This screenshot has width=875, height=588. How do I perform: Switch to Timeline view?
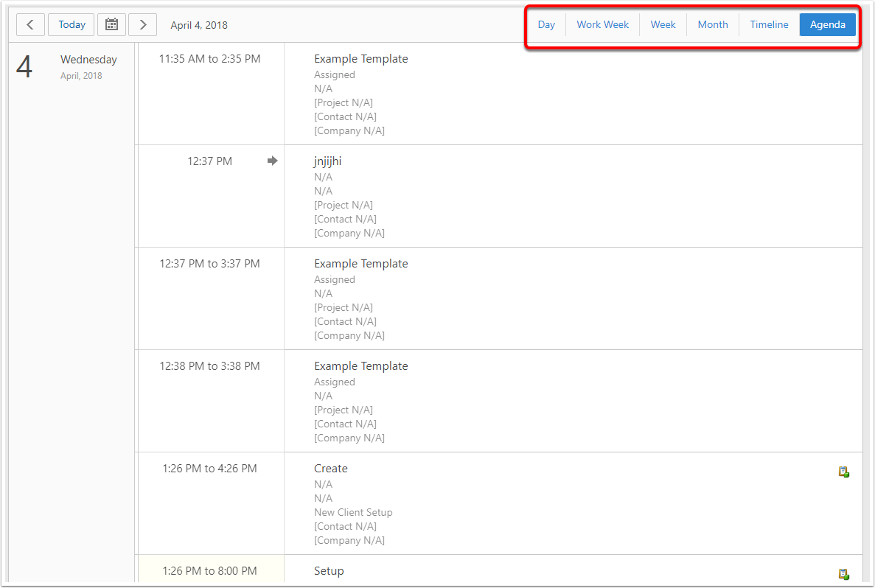(x=769, y=24)
